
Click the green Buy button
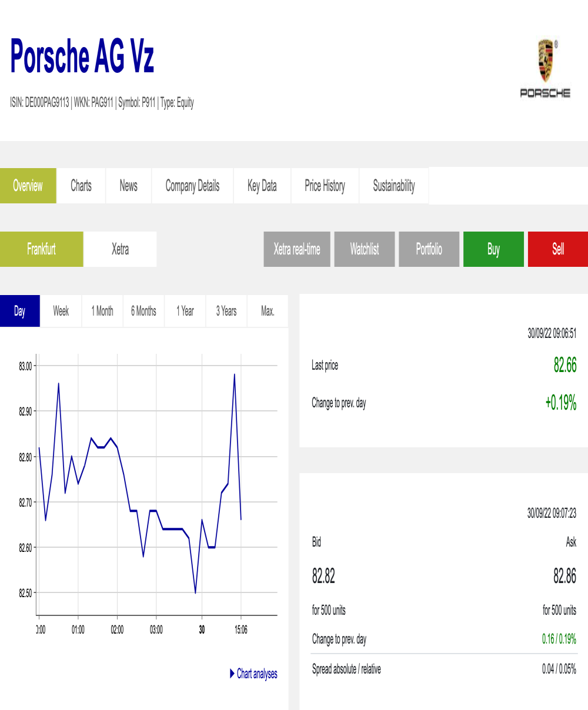click(494, 249)
